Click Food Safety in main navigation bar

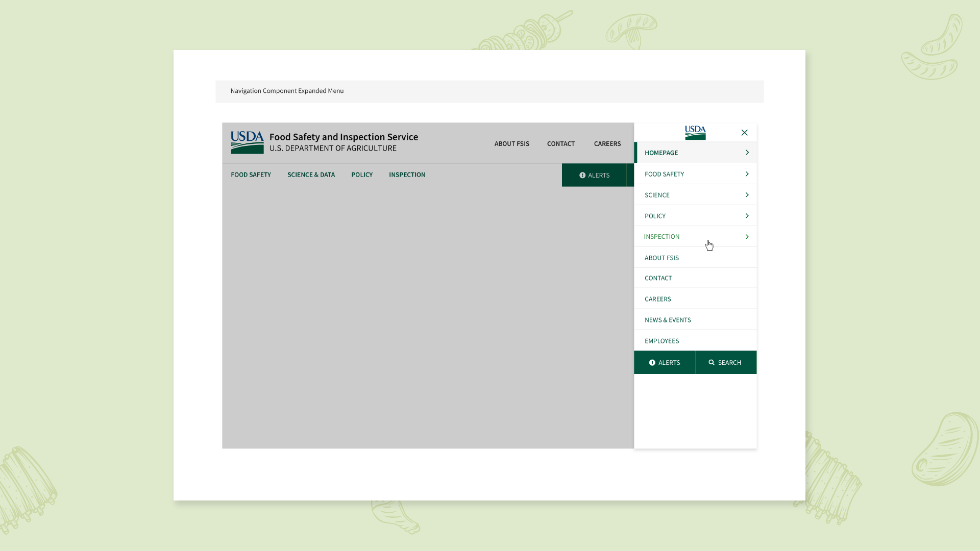point(251,175)
